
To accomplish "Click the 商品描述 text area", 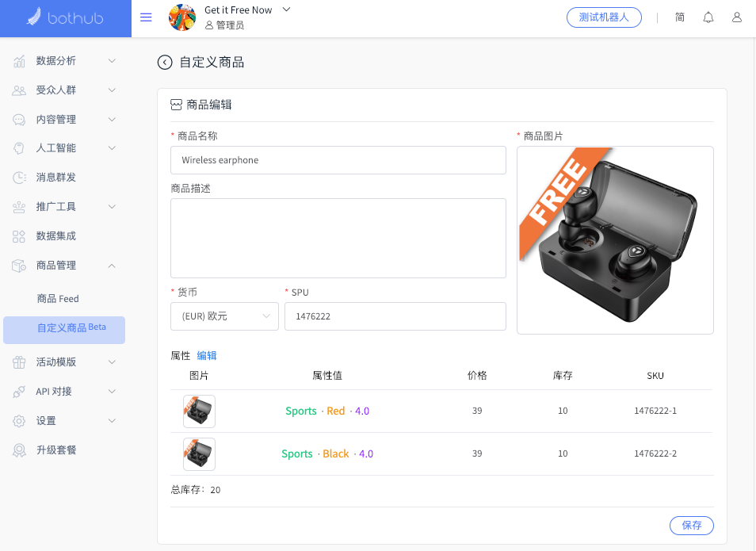I will (338, 239).
